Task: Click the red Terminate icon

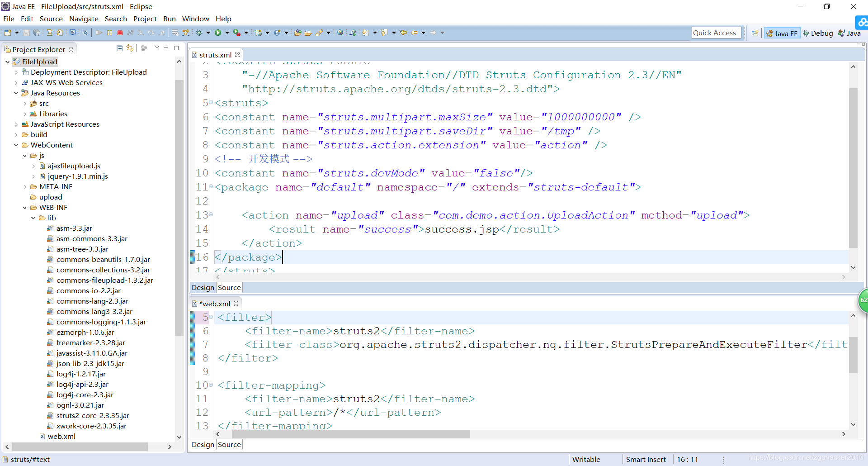Action: tap(120, 33)
